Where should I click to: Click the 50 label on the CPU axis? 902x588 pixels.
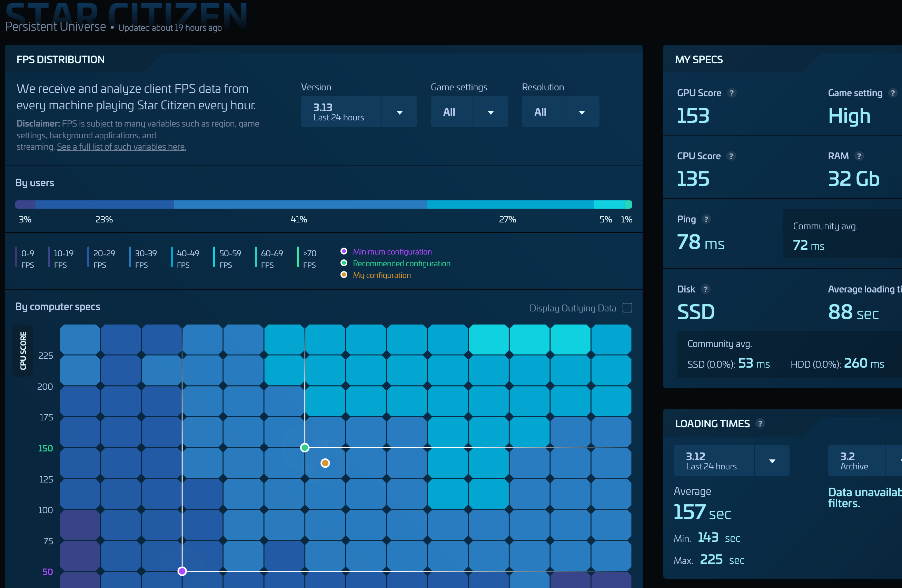(47, 572)
